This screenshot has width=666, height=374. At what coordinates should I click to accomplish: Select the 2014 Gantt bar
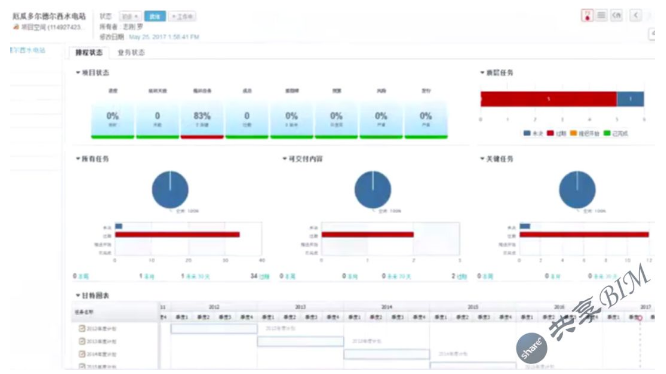[387, 354]
